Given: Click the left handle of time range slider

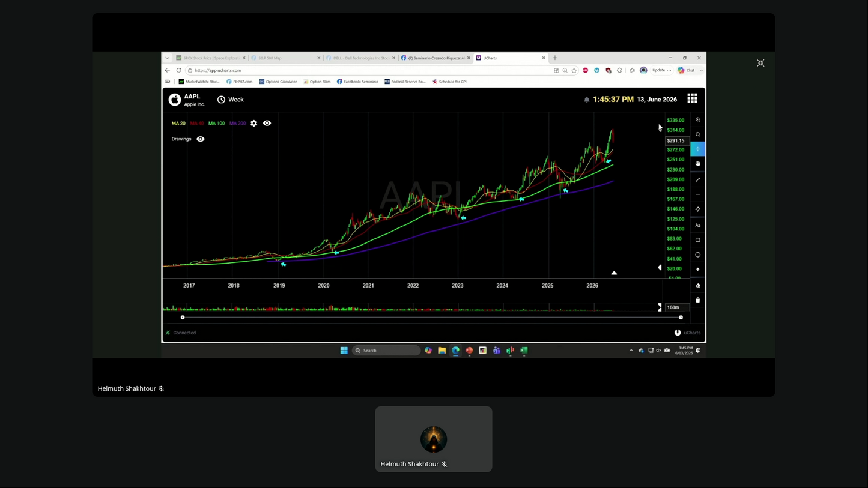Looking at the screenshot, I should point(183,318).
